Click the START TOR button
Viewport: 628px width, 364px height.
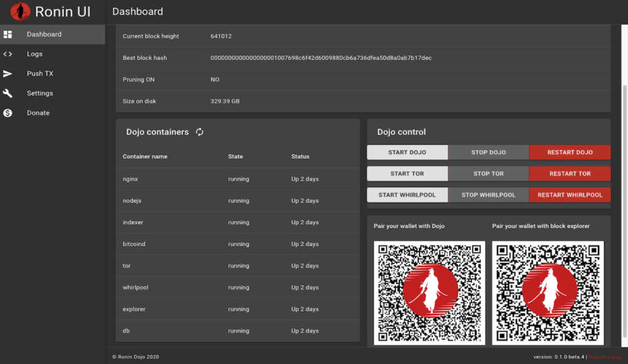[407, 173]
